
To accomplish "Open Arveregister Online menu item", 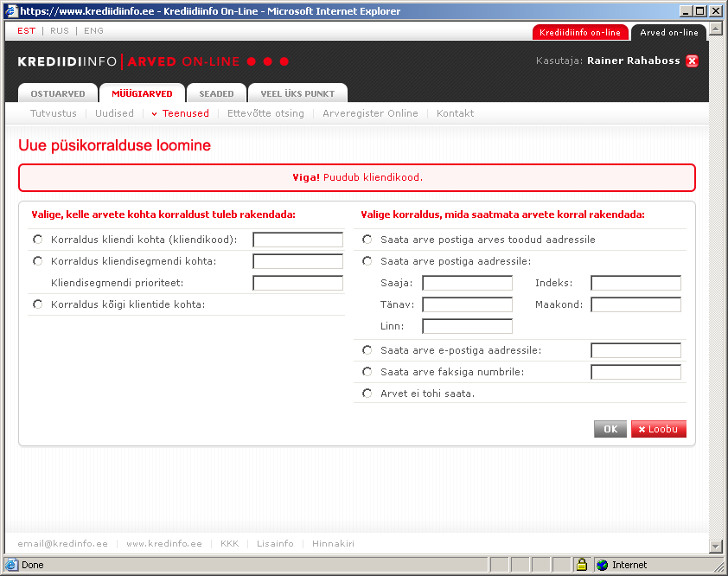I will pyautogui.click(x=370, y=113).
